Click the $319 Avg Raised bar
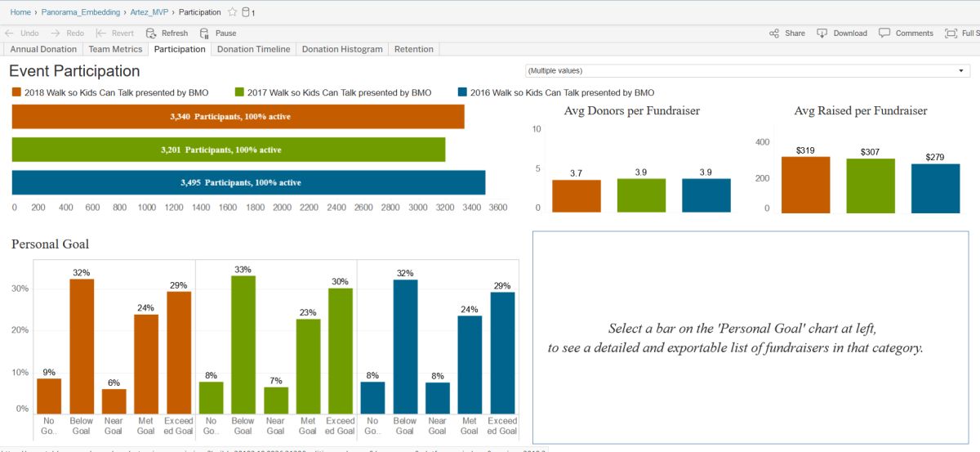The height and width of the screenshot is (452, 980). pyautogui.click(x=805, y=185)
